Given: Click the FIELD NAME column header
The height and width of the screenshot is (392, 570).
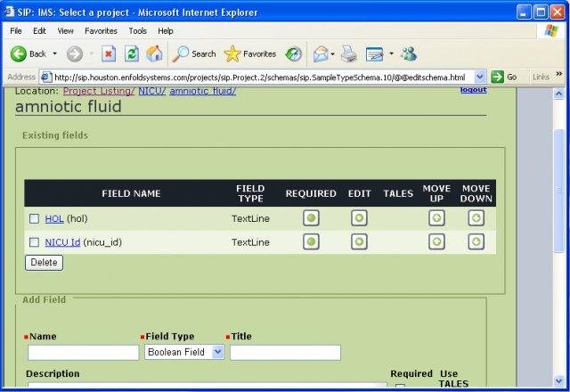Looking at the screenshot, I should pyautogui.click(x=131, y=193).
